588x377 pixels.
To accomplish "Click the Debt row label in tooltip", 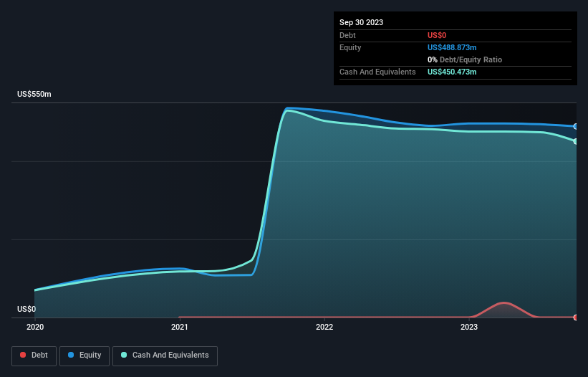I will point(347,35).
